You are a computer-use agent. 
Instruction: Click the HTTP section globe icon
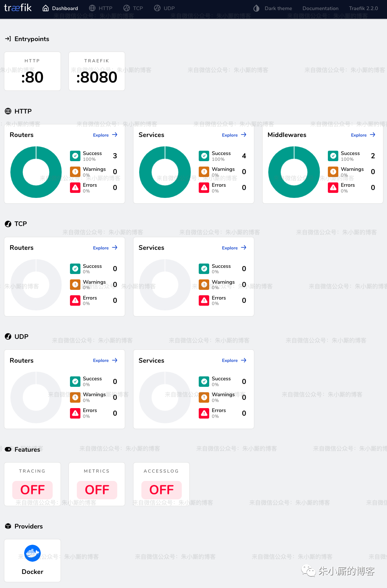point(8,111)
